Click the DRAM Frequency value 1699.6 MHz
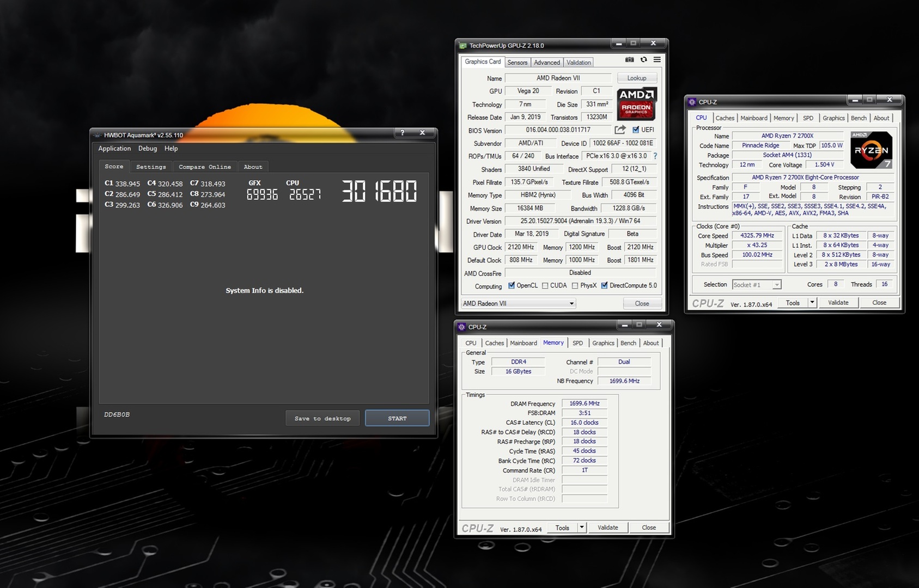 coord(585,403)
